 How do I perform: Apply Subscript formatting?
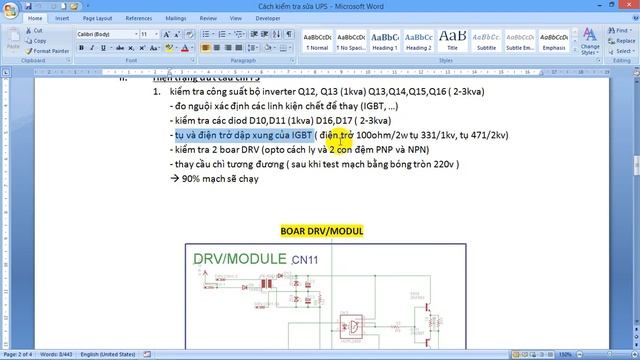(131, 48)
